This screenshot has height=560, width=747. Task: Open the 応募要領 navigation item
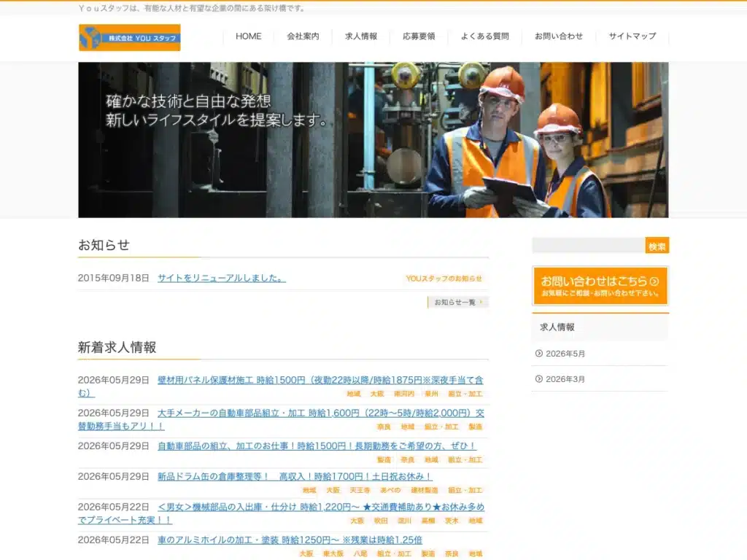click(x=419, y=36)
